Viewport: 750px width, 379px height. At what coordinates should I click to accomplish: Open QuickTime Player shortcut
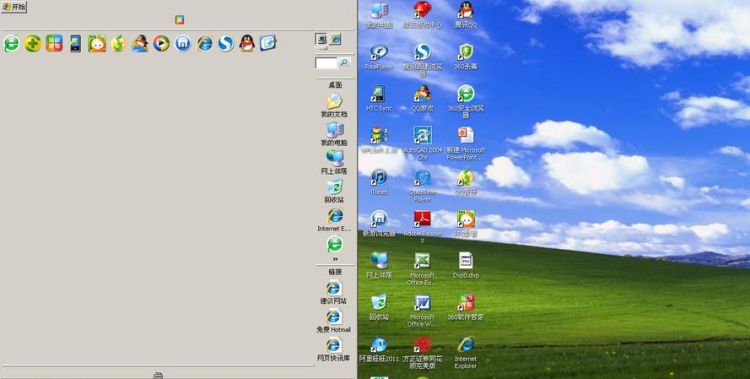point(422,186)
